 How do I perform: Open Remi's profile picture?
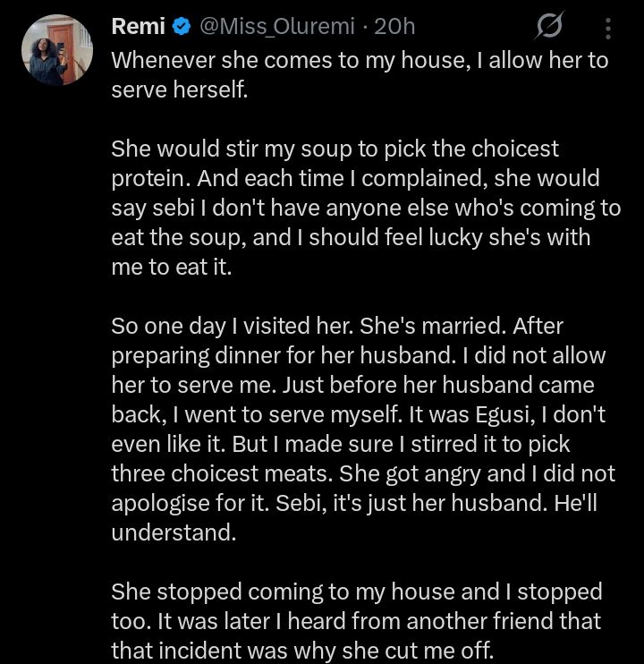coord(56,50)
